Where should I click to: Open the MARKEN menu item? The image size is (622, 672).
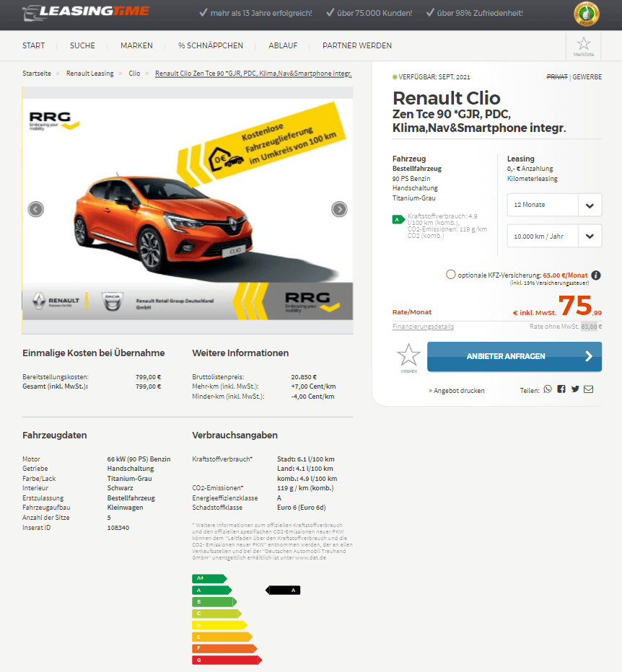click(136, 45)
